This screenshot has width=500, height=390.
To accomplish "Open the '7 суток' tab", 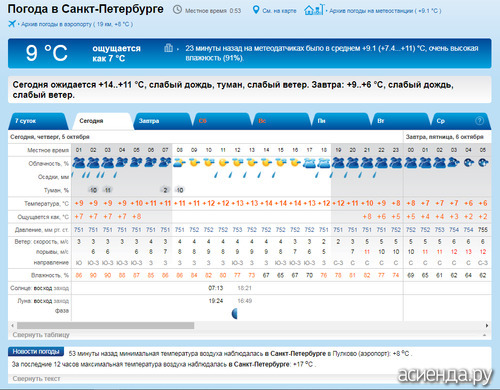I will pos(37,121).
